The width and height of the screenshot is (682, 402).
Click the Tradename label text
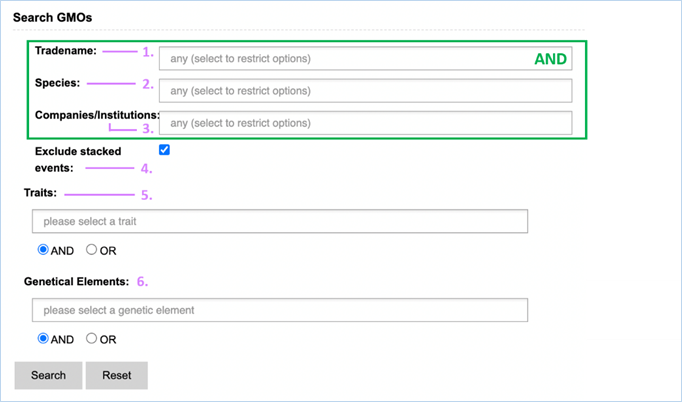point(67,50)
